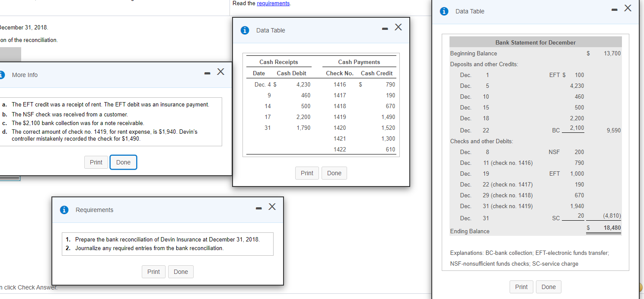Click info icon in More Info dialog
This screenshot has width=644, height=299.
[x=2, y=75]
